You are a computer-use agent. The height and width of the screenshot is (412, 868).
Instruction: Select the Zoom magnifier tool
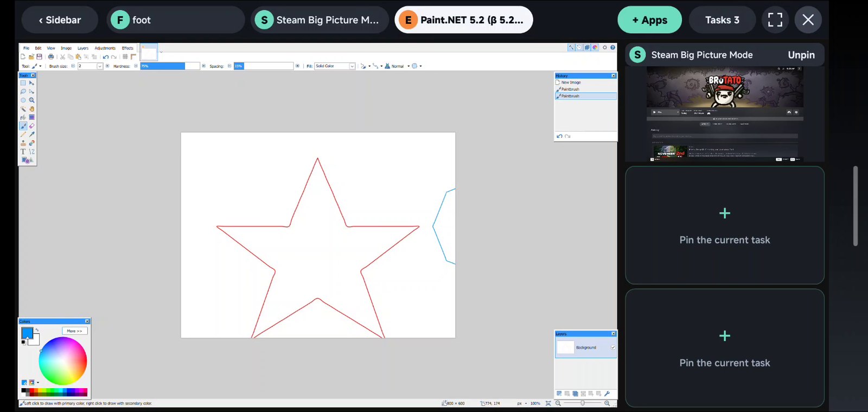tap(31, 100)
